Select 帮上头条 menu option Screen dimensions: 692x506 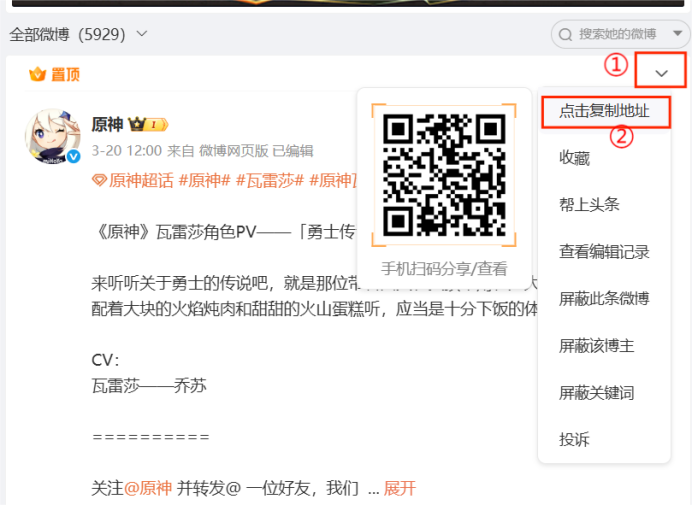point(589,204)
